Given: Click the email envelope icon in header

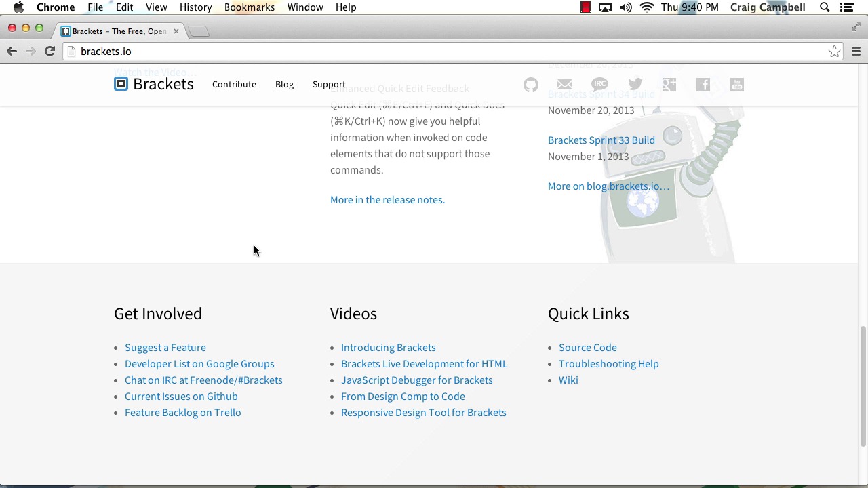Looking at the screenshot, I should tap(565, 85).
